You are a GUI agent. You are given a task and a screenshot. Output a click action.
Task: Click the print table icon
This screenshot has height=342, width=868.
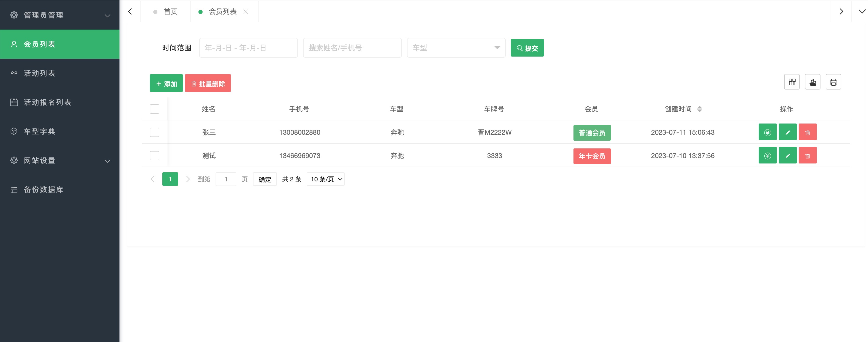coord(833,82)
